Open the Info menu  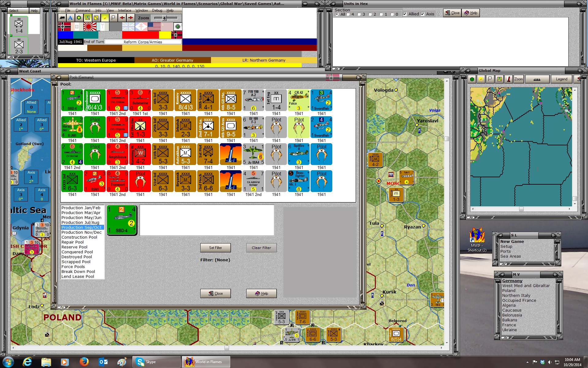(x=98, y=10)
